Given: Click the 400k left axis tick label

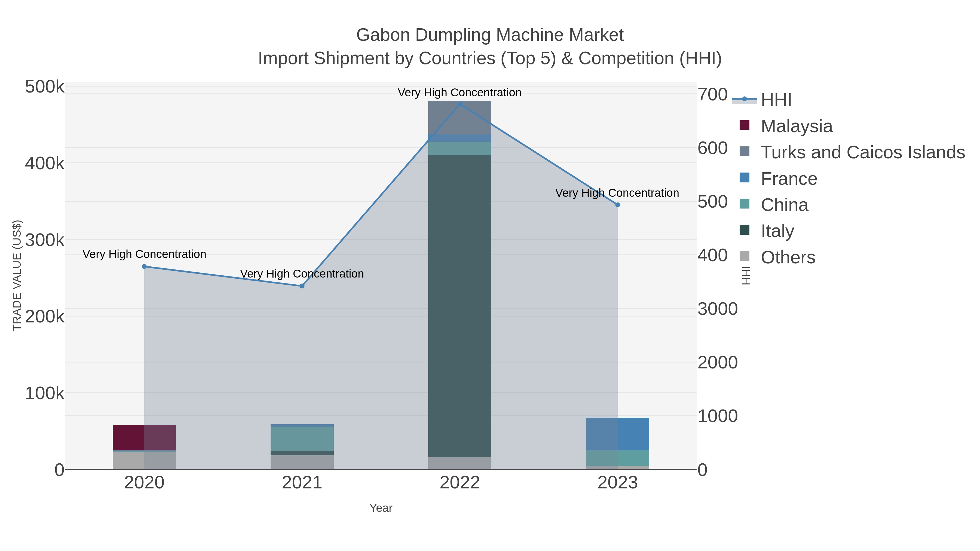Looking at the screenshot, I should (45, 164).
